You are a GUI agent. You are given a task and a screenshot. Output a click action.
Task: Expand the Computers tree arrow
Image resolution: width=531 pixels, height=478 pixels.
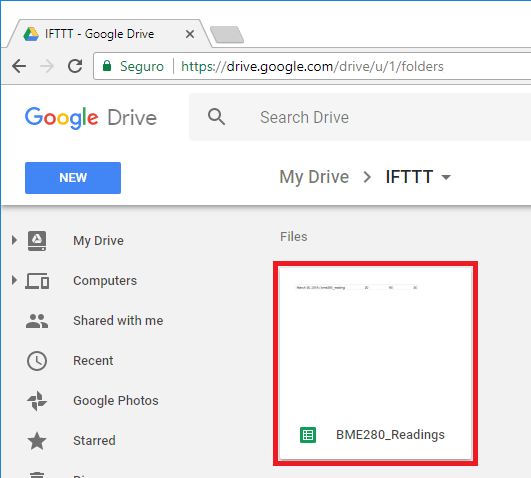click(14, 280)
